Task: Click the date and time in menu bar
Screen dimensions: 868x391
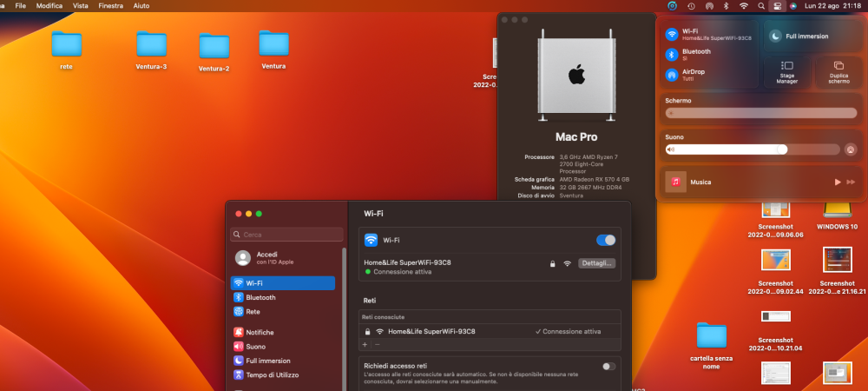Action: [x=832, y=5]
